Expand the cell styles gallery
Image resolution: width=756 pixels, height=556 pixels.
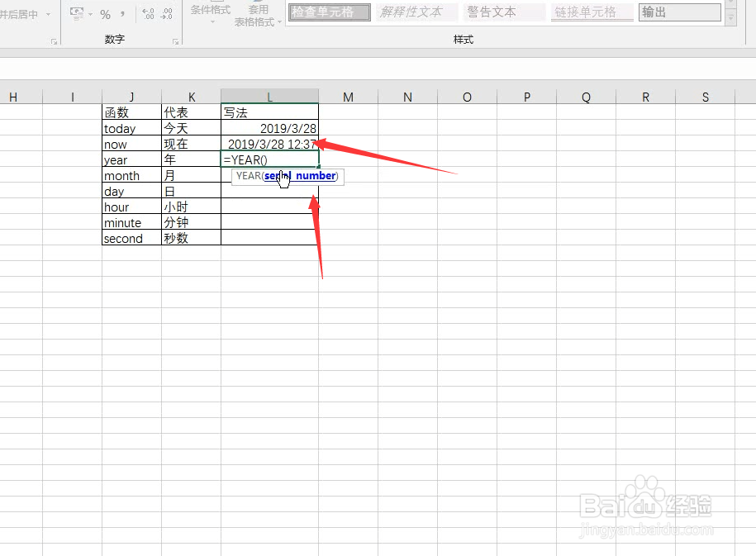pyautogui.click(x=731, y=19)
